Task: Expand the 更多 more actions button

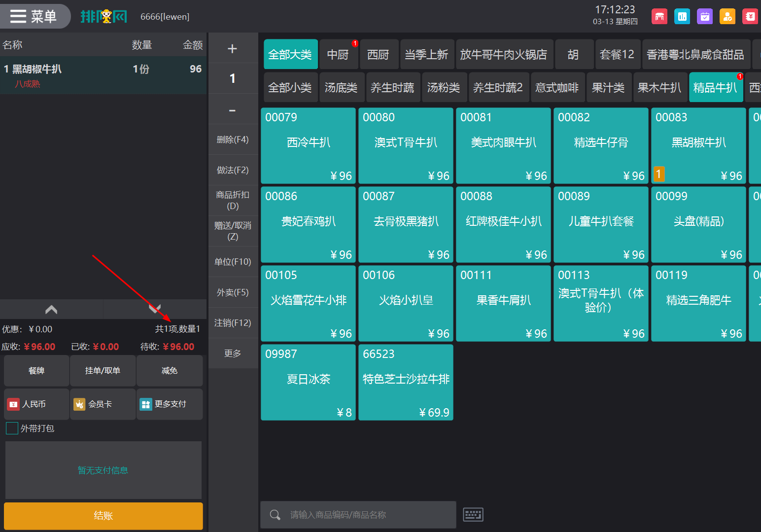Action: (x=233, y=354)
